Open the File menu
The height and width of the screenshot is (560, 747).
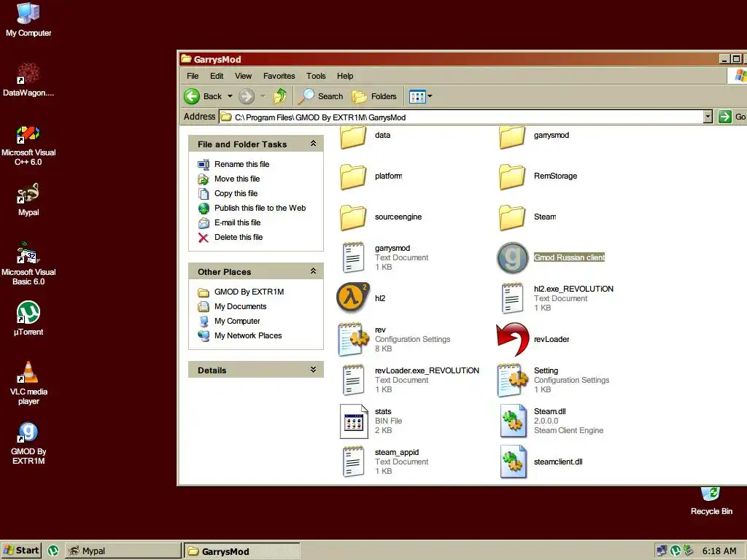click(193, 76)
